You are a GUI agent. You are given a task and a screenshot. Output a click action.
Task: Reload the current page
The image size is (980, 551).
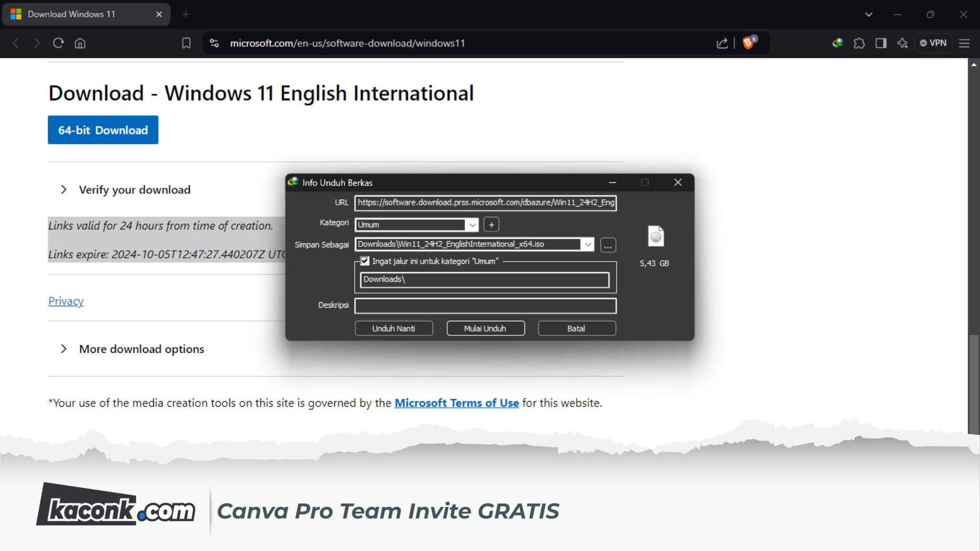point(58,43)
